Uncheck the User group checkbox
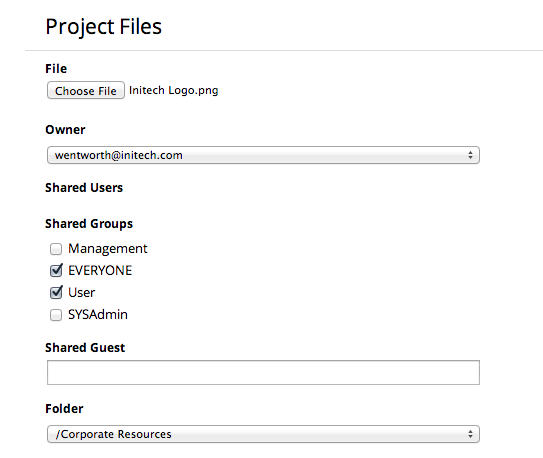The image size is (543, 458). coord(56,293)
